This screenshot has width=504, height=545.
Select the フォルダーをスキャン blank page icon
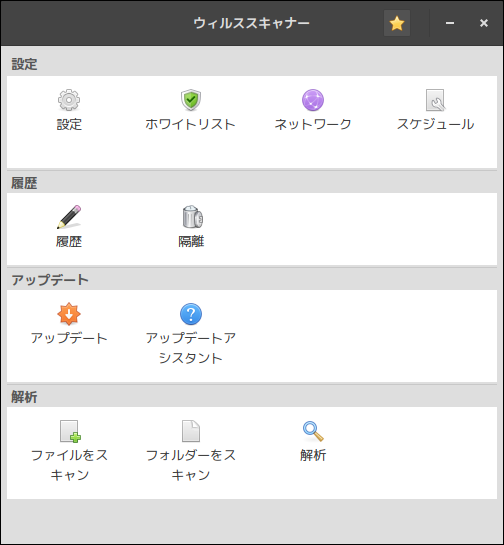click(191, 431)
